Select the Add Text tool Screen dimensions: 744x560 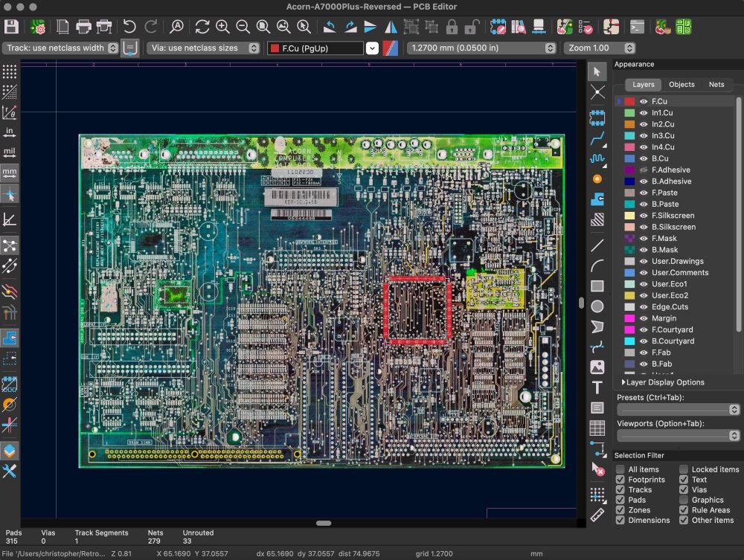point(597,387)
